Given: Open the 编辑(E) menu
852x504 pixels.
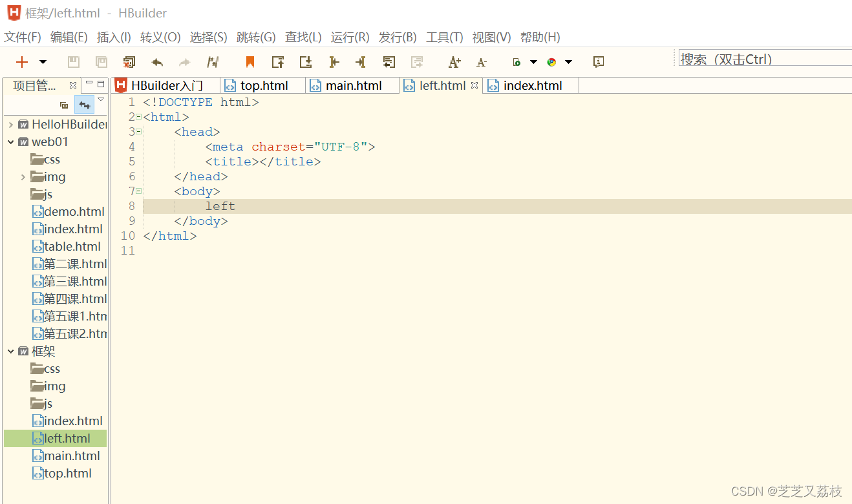Looking at the screenshot, I should [69, 37].
